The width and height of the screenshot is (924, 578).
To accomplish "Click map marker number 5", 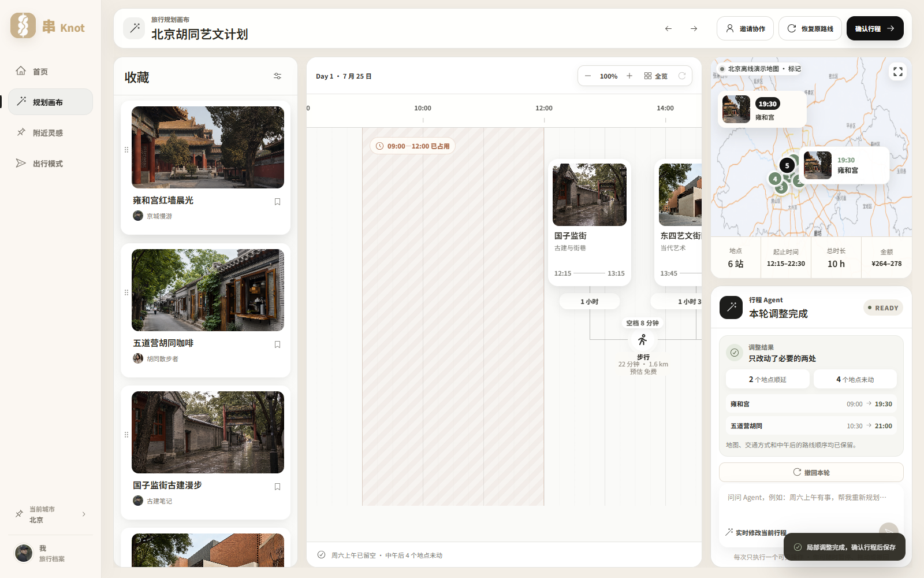I will pos(787,165).
